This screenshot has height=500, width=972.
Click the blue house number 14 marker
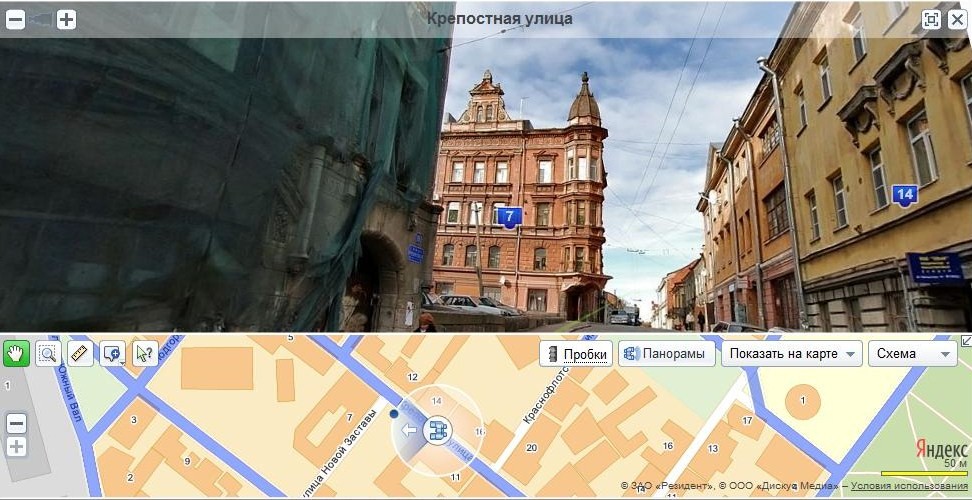(x=905, y=194)
